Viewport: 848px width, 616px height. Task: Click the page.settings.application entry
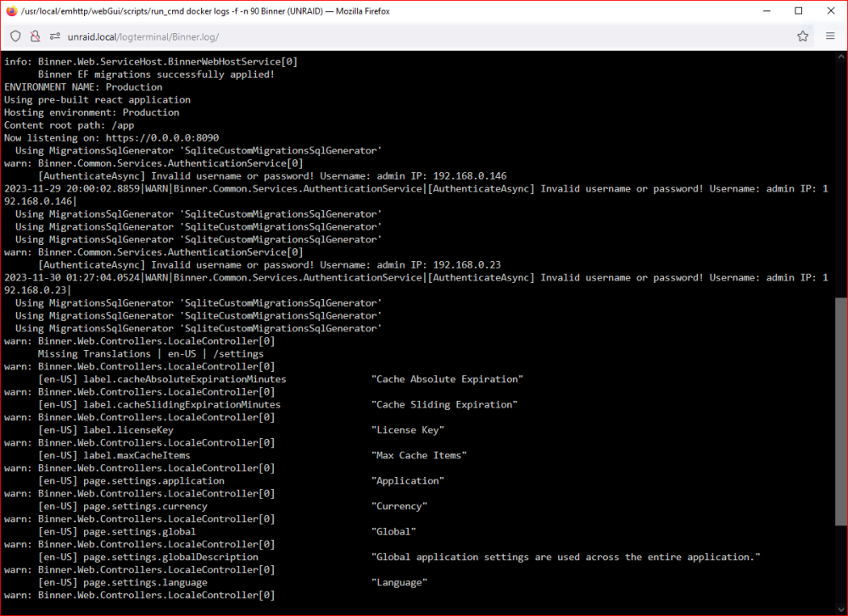pyautogui.click(x=153, y=481)
